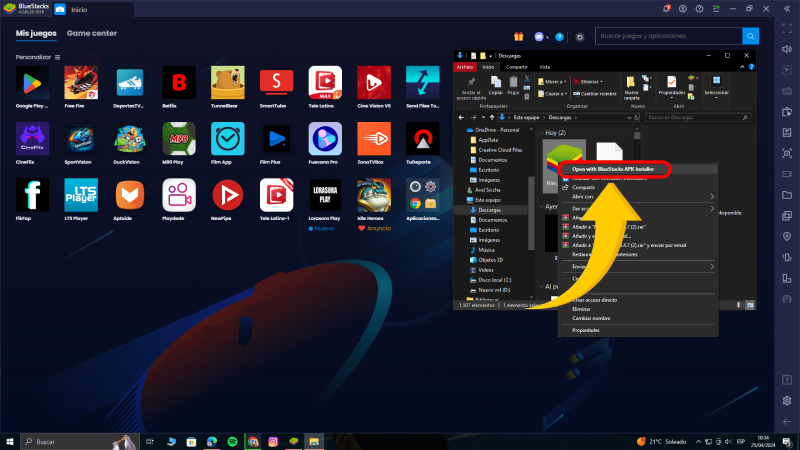Open the Aplicaciones system folder
This screenshot has height=450, width=800.
click(x=422, y=195)
